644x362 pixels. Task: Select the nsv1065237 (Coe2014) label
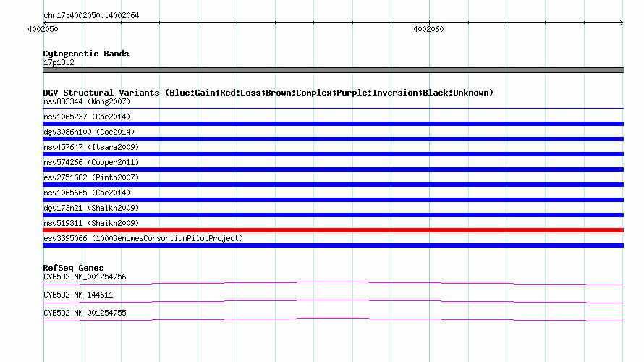coord(87,117)
